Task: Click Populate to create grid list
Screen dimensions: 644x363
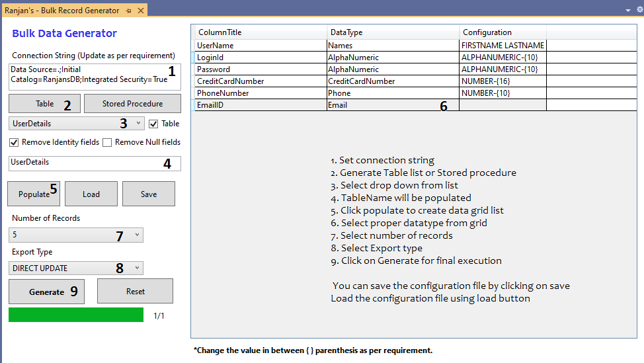Action: (34, 194)
